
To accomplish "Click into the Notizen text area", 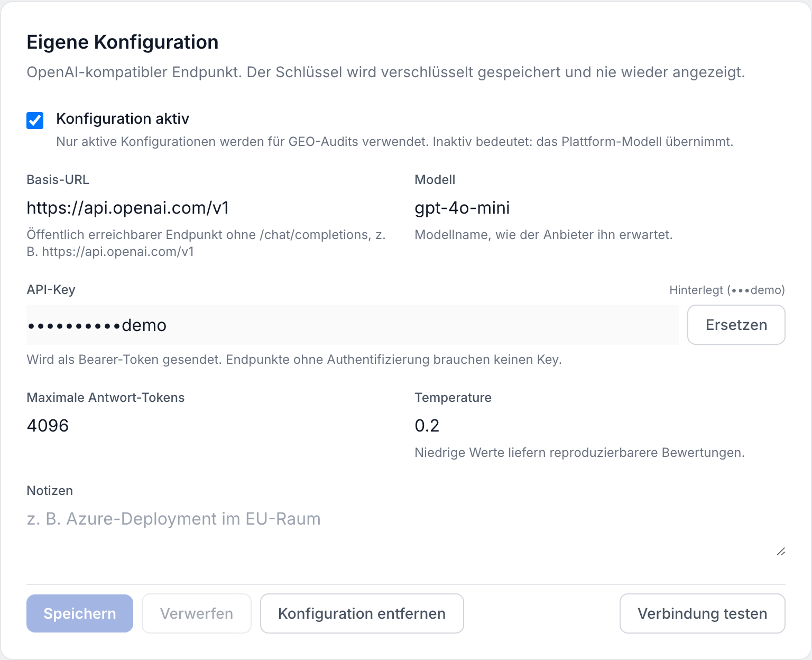I will click(406, 531).
